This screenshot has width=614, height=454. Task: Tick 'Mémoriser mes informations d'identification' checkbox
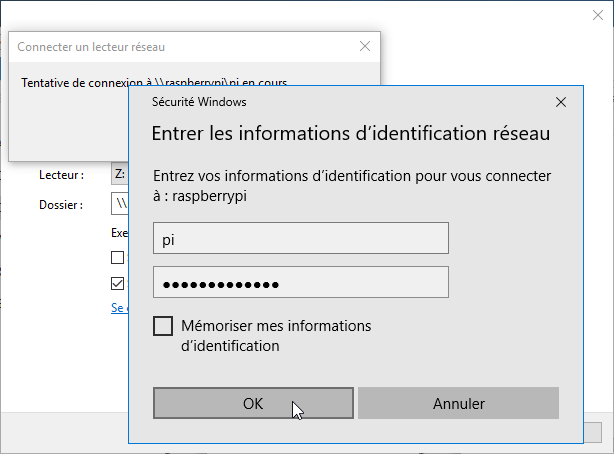click(x=163, y=326)
